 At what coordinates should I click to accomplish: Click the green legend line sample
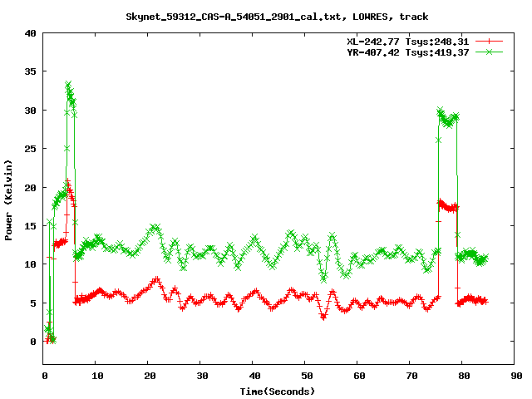coord(489,52)
